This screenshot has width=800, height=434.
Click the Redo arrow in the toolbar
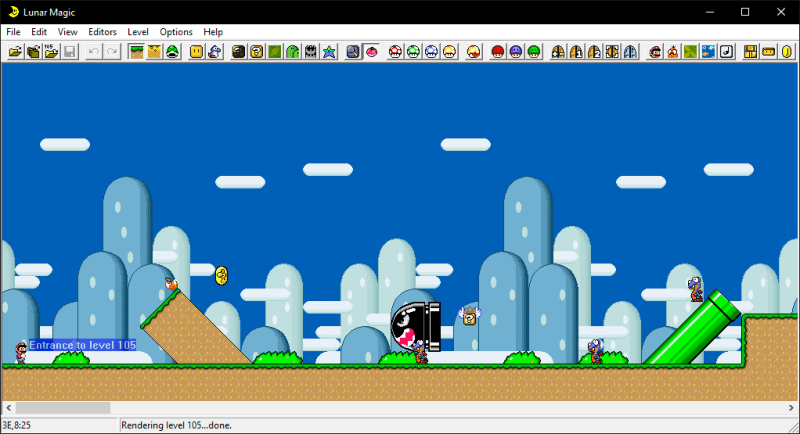coord(112,52)
